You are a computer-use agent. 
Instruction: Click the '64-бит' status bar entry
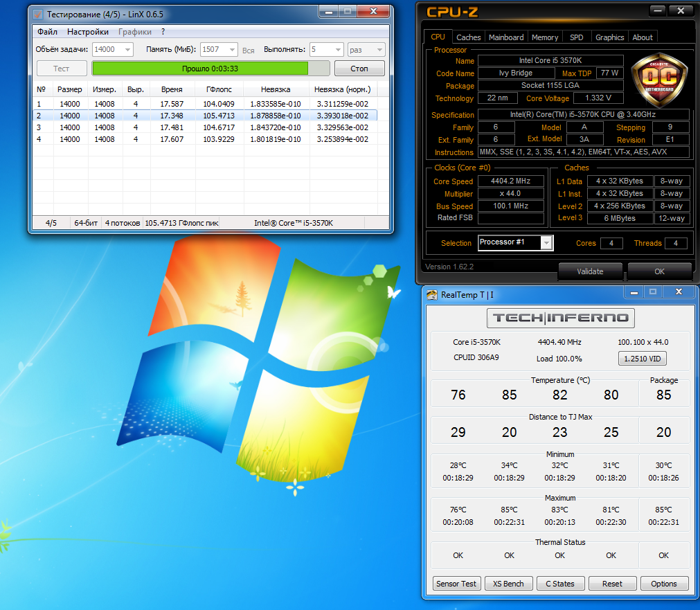pyautogui.click(x=86, y=223)
